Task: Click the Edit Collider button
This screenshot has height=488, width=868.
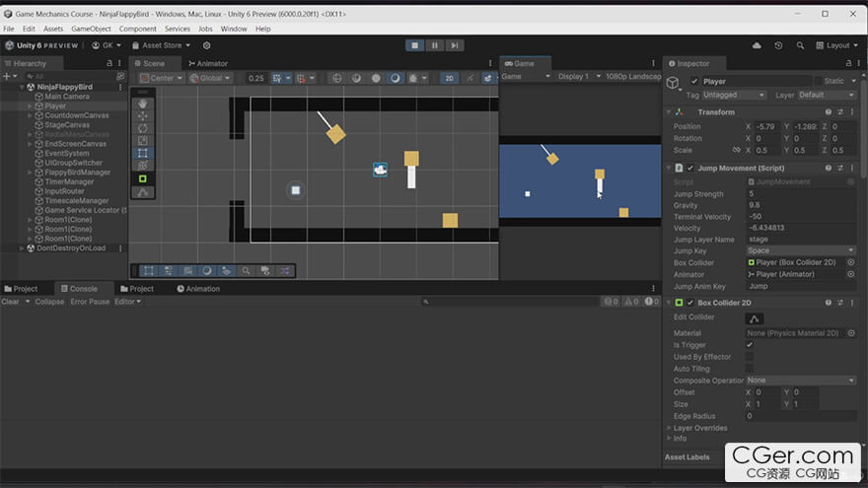Action: pos(754,318)
